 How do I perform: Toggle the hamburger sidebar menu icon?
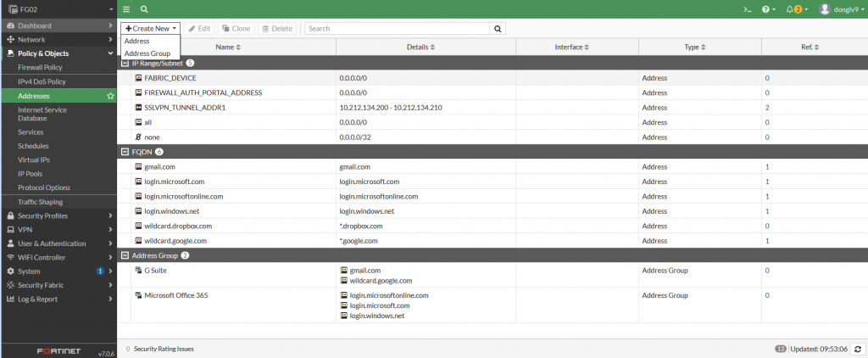pyautogui.click(x=127, y=9)
